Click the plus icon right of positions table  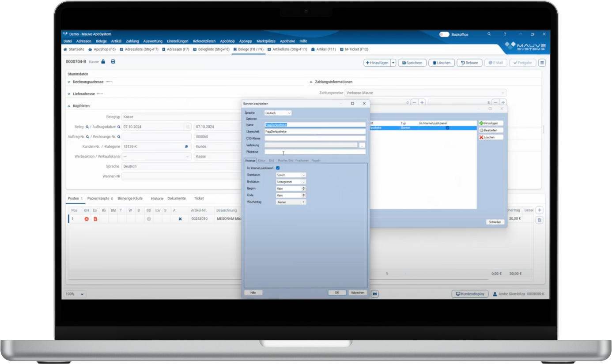[539, 210]
